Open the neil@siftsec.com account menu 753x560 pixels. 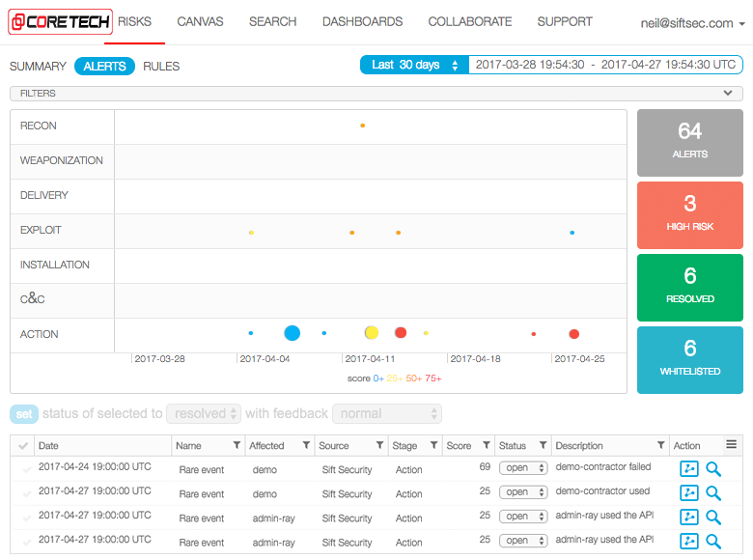pyautogui.click(x=692, y=23)
